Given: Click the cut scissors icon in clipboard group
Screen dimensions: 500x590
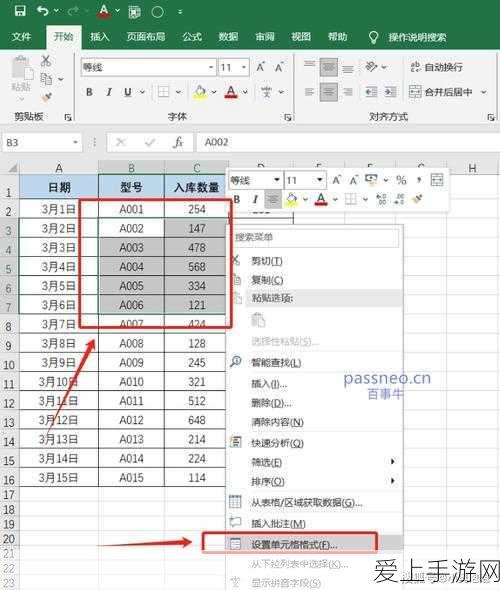Looking at the screenshot, I should 46,61.
